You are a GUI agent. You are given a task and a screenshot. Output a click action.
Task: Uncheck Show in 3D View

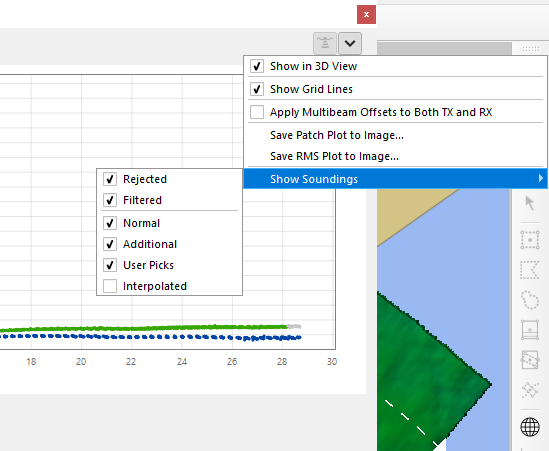point(397,66)
